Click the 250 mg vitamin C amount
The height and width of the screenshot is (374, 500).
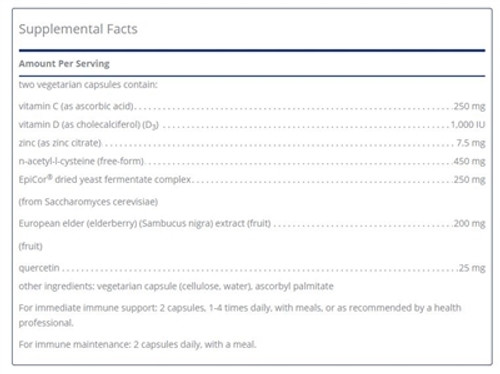(469, 106)
